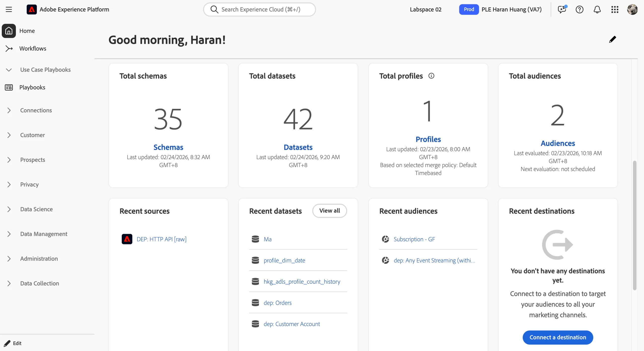
Task: Click the Adobe Experience Platform logo
Action: click(32, 10)
